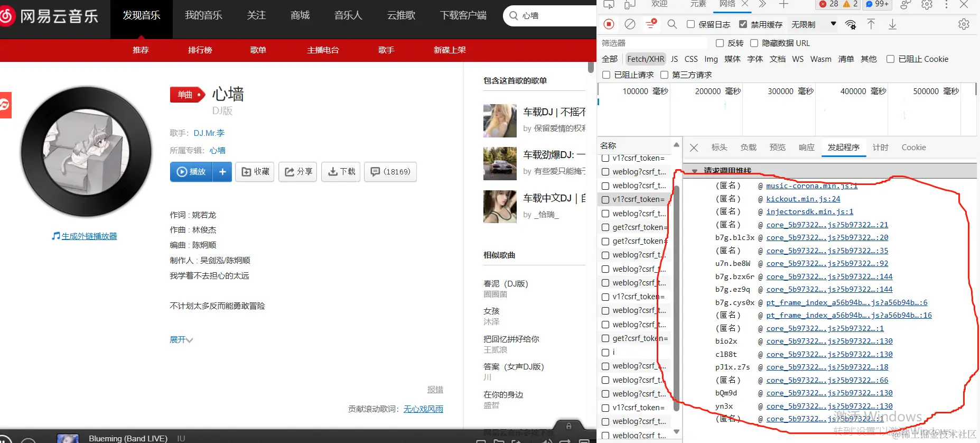Uncheck the 禁用缓存 disable cache checkbox
The image size is (980, 443).
click(743, 24)
